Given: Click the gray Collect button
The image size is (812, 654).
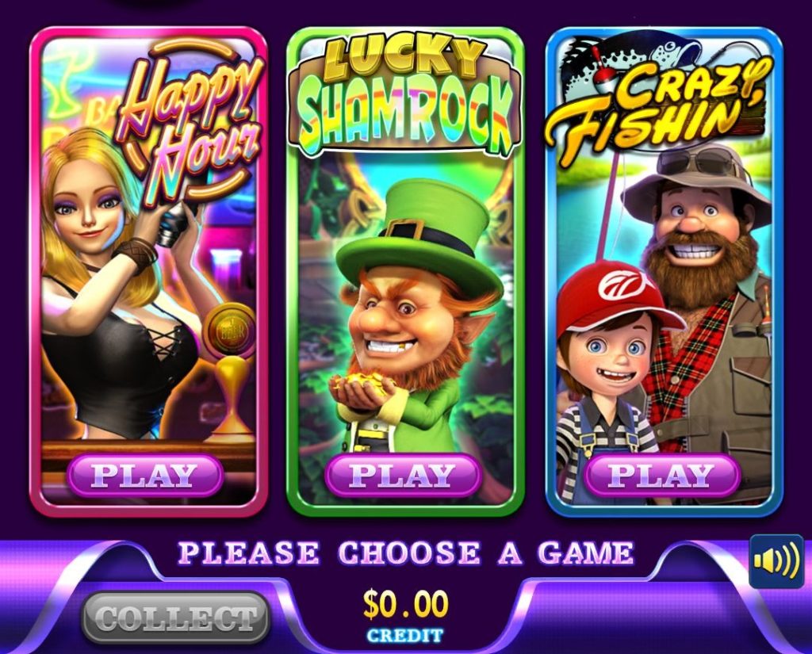Looking at the screenshot, I should 176,618.
